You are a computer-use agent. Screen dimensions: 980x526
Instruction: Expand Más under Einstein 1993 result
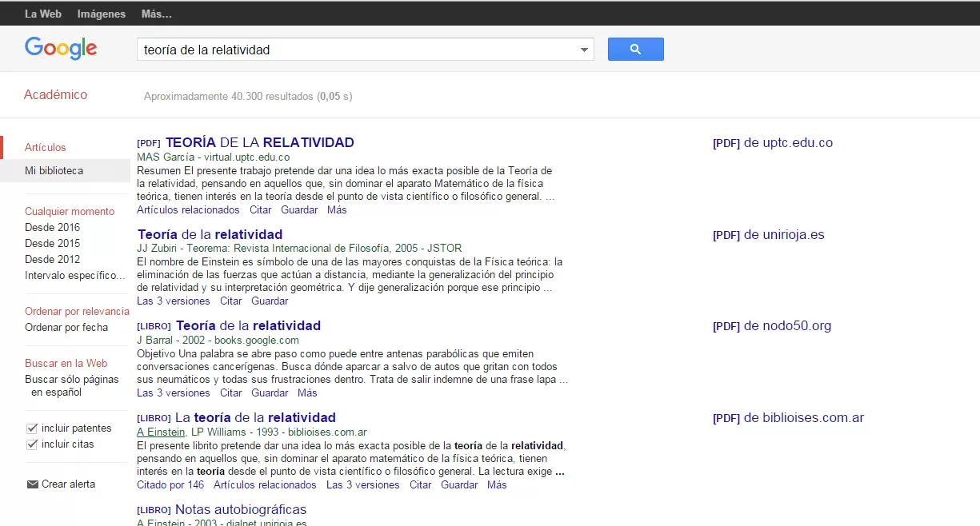point(497,485)
